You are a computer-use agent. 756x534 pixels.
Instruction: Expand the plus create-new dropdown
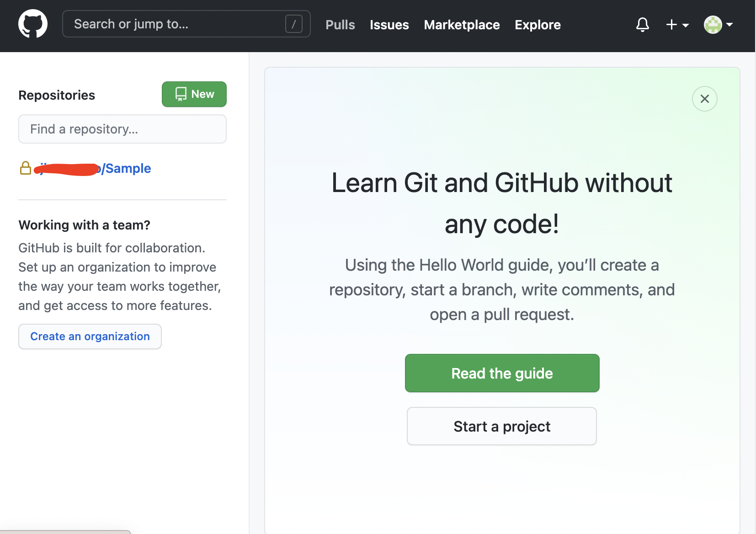[x=677, y=25]
